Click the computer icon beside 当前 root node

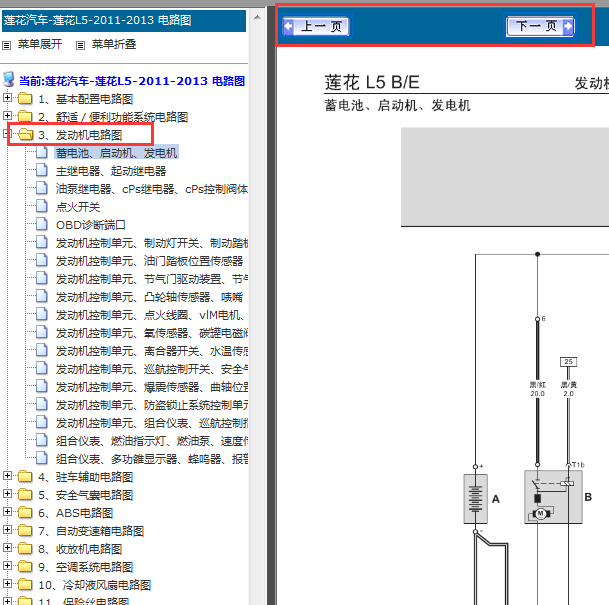click(x=9, y=79)
